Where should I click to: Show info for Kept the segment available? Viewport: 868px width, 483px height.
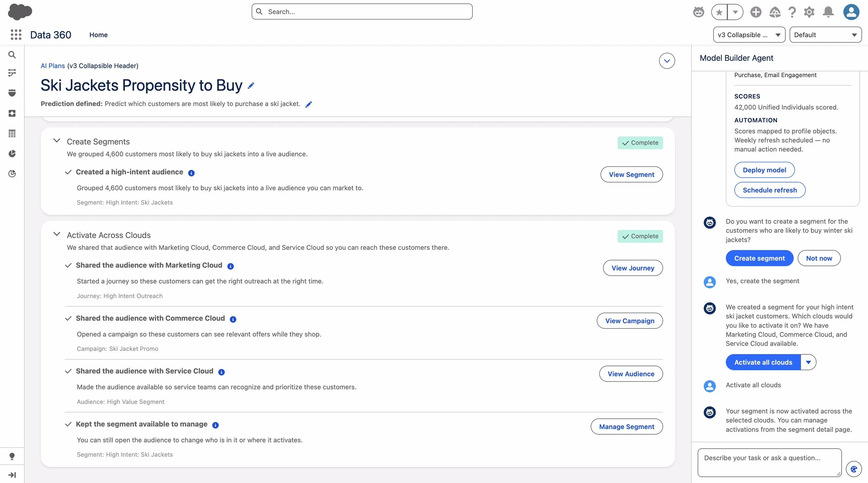click(x=215, y=425)
